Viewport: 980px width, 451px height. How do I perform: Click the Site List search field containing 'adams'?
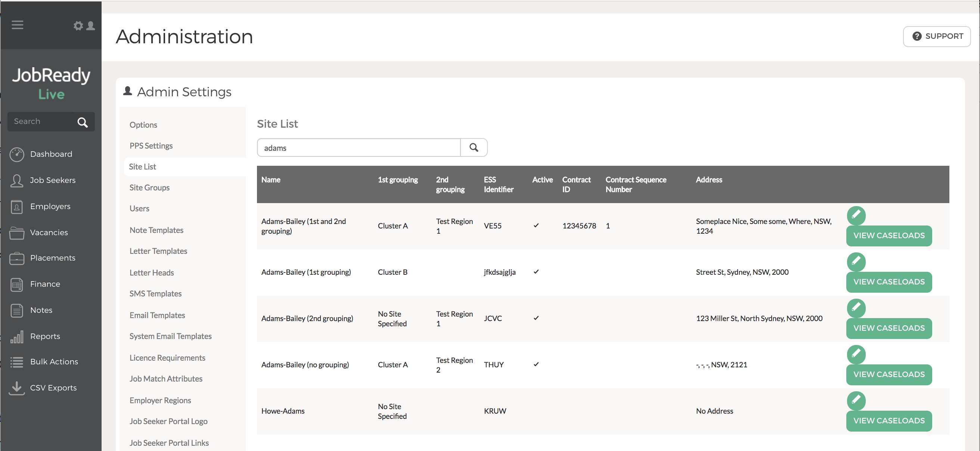pos(359,148)
